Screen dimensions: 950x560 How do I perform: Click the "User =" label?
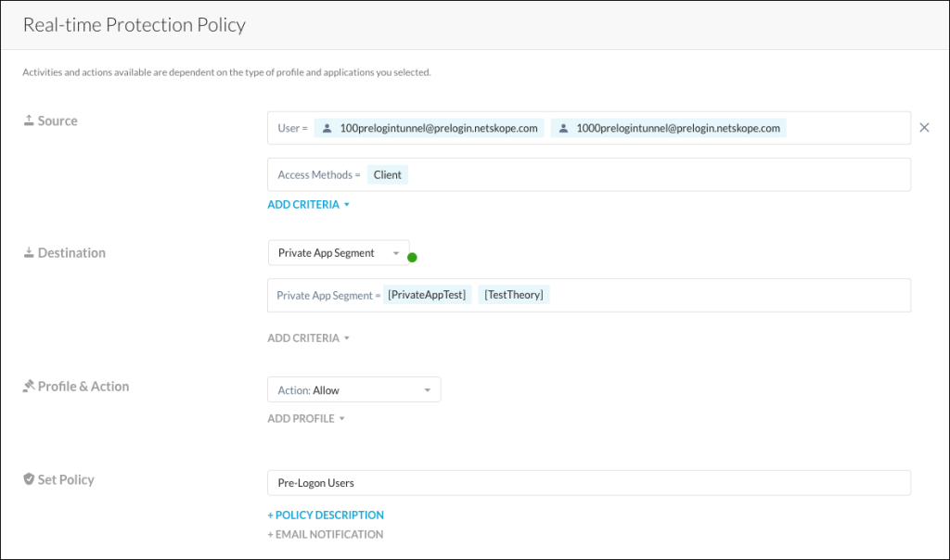pos(292,128)
